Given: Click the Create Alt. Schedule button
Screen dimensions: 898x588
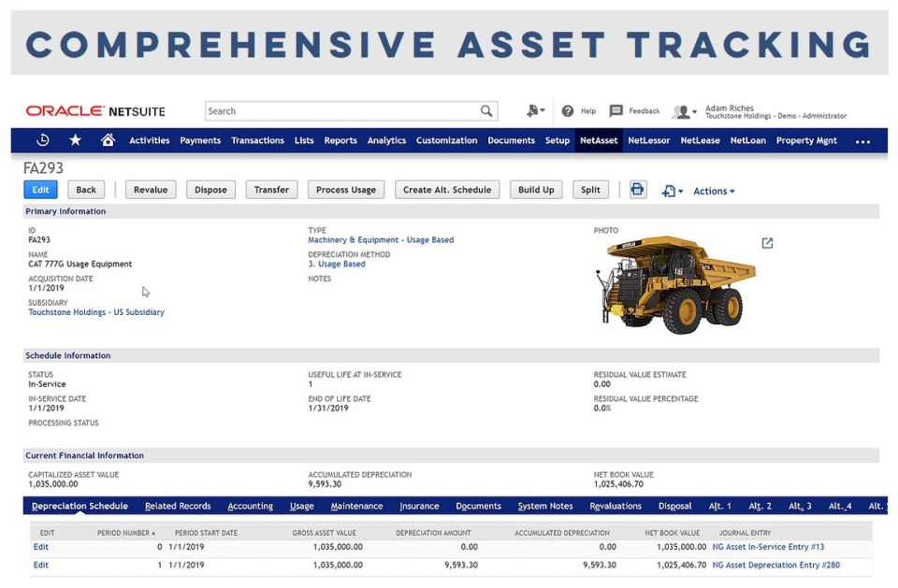Looking at the screenshot, I should (x=447, y=190).
